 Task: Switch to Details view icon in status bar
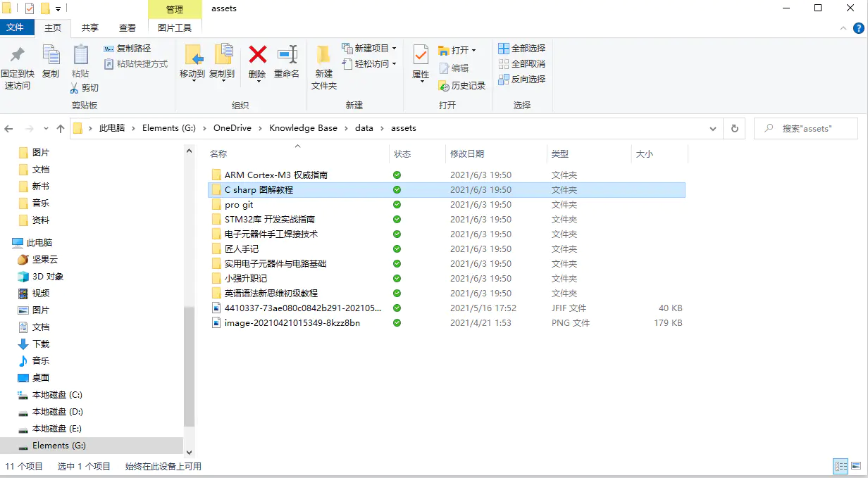(841, 466)
